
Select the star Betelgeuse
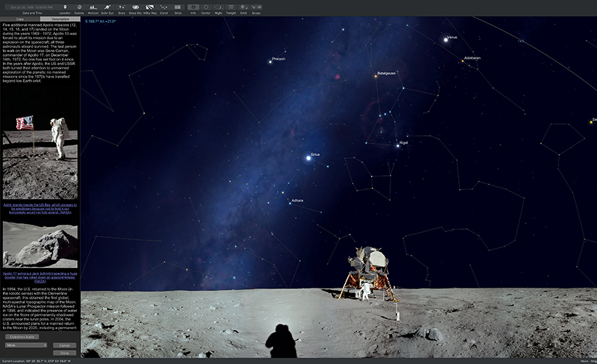tap(375, 76)
